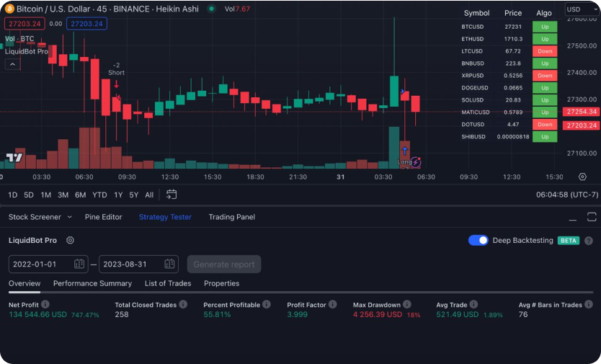Click the Percent Profitable info icon
601x364 pixels.
[x=267, y=304]
